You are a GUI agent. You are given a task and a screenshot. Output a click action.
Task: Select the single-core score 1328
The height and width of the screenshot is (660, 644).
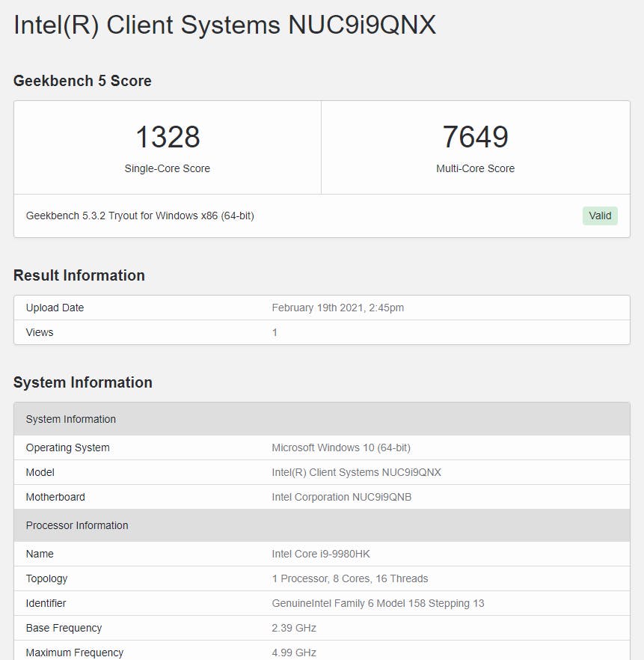168,137
